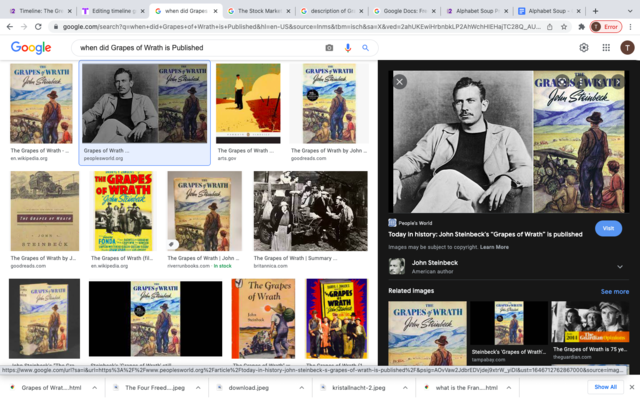Screen dimensions: 640x400
Task: Open Google quick settings gear
Action: (x=584, y=48)
